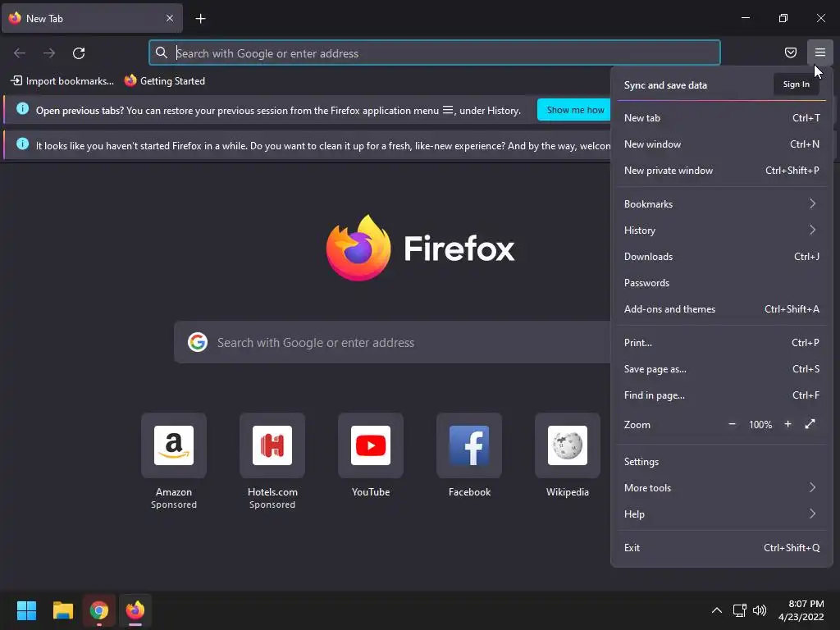The image size is (840, 630).
Task: Close the New Tab tab
Action: 169,18
